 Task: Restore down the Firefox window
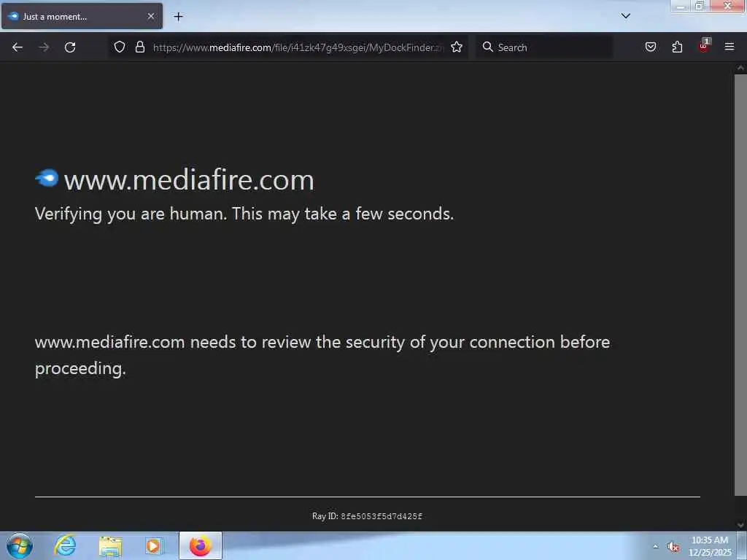pos(700,6)
